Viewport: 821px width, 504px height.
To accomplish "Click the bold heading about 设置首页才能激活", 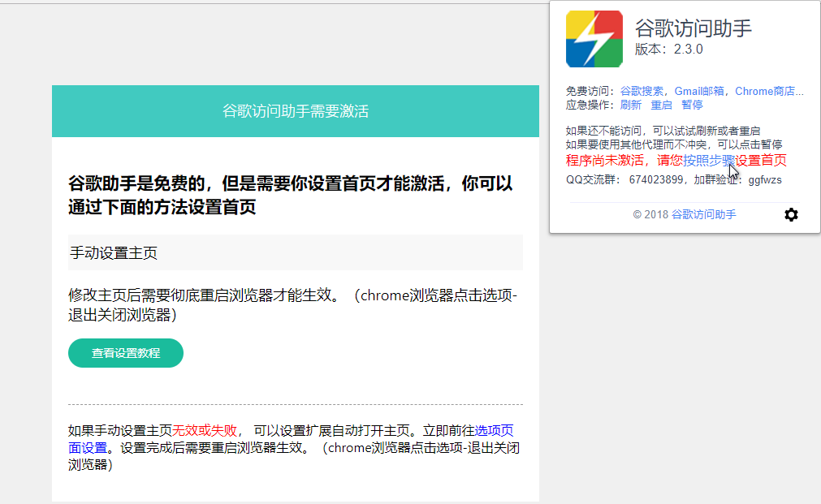I will pos(291,196).
